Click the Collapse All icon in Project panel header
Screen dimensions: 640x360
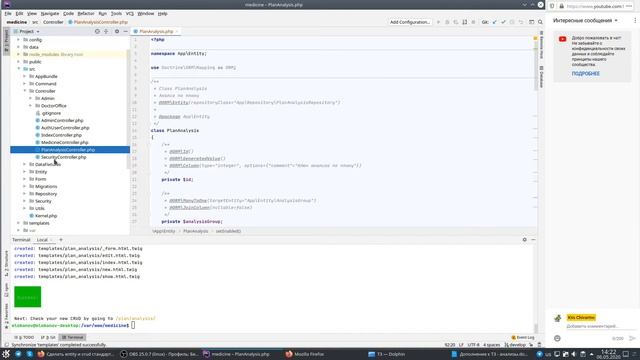[106, 31]
